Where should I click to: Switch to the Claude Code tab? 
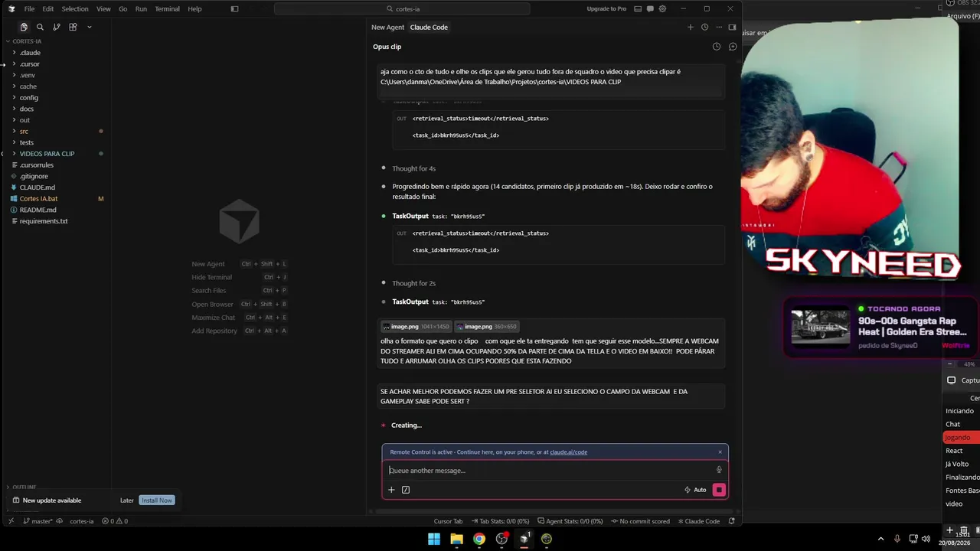pyautogui.click(x=429, y=27)
